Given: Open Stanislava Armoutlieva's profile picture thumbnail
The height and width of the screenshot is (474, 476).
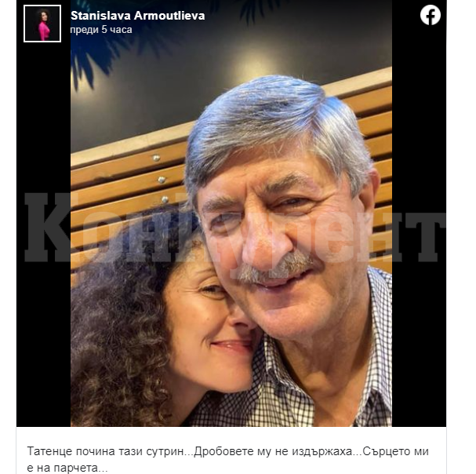Looking at the screenshot, I should tap(42, 24).
